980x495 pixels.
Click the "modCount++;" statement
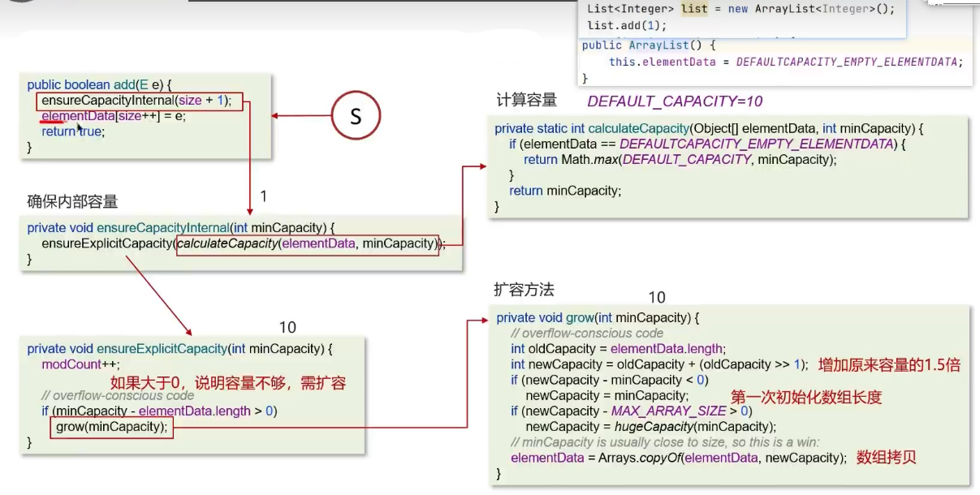(81, 364)
